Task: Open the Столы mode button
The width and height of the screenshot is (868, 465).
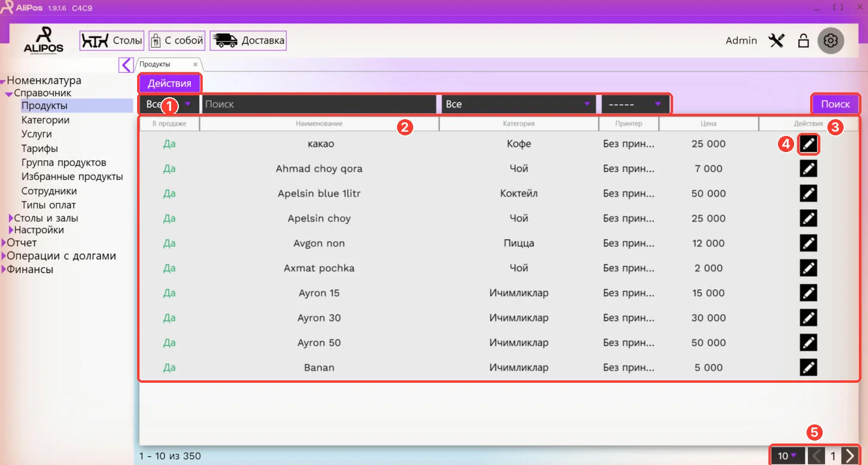Action: click(x=111, y=41)
